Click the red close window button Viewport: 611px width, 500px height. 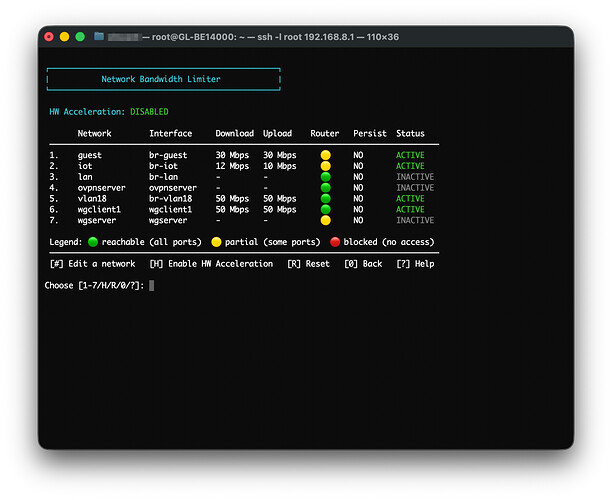tap(49, 37)
